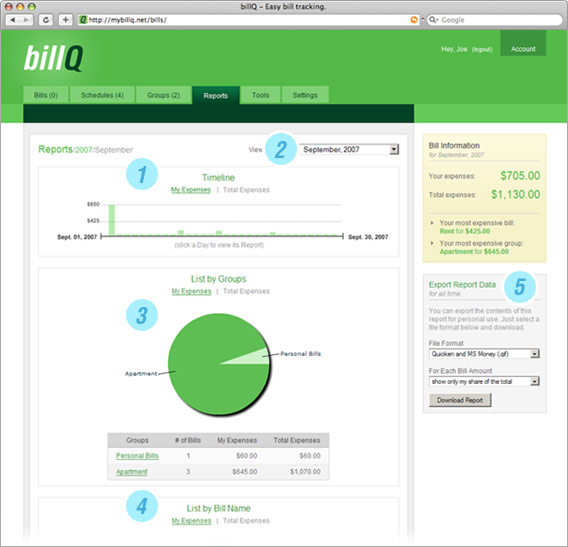This screenshot has height=547, width=568.
Task: Click the $645.00 cell in Apartment row
Action: [245, 472]
